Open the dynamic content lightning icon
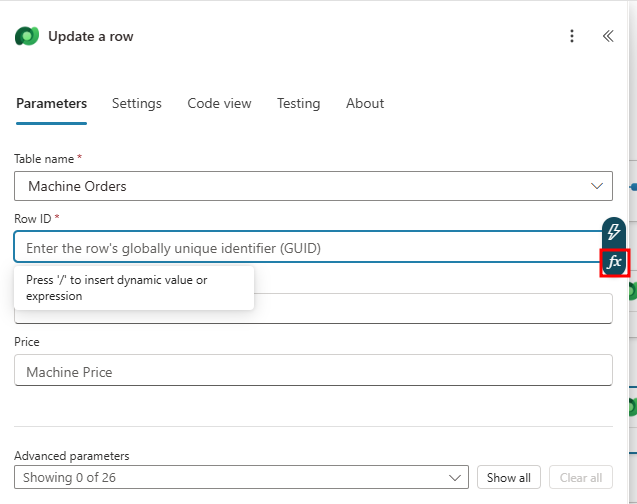 (x=614, y=232)
